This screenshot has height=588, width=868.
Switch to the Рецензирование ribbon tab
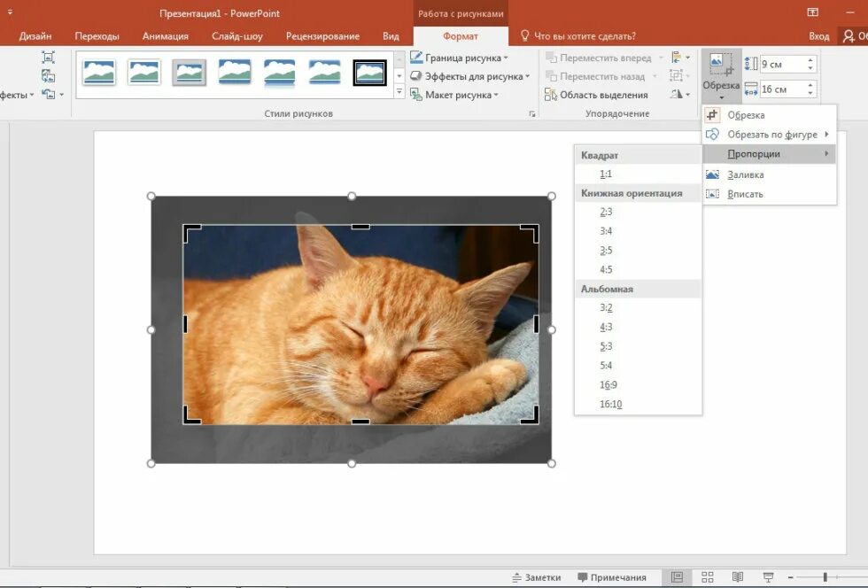coord(322,36)
